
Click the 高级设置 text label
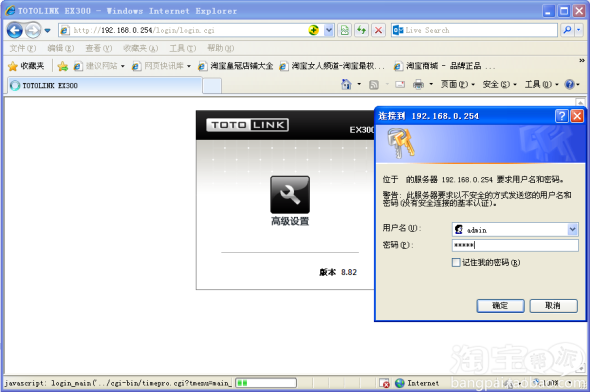290,221
